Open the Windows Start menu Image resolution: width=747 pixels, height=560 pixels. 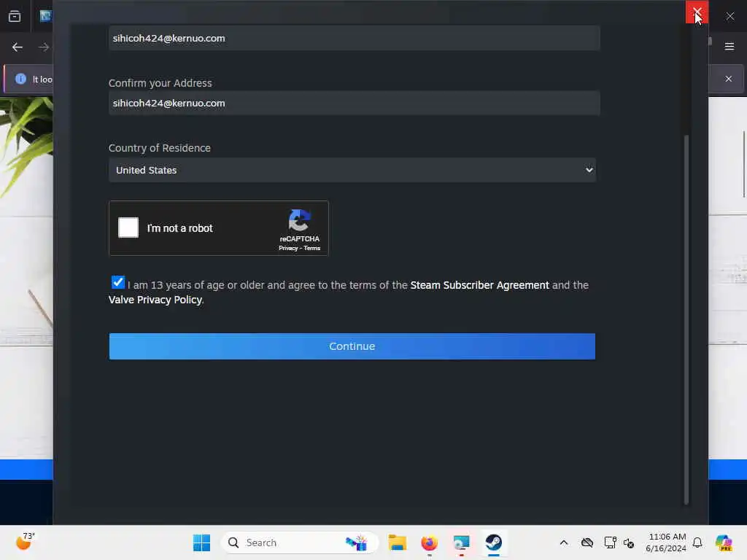(201, 542)
